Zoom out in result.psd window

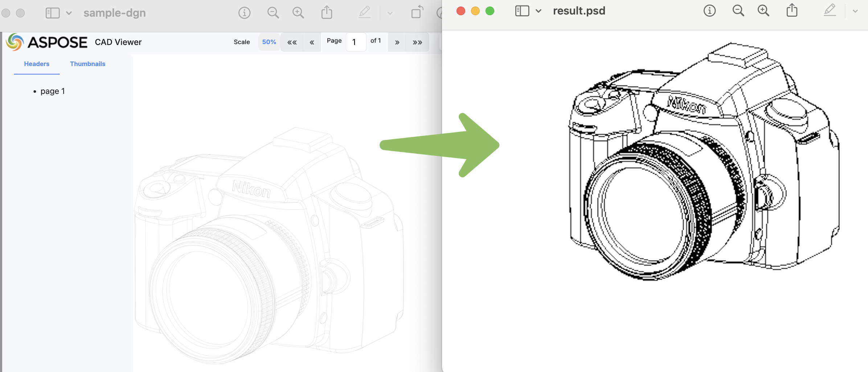click(738, 11)
